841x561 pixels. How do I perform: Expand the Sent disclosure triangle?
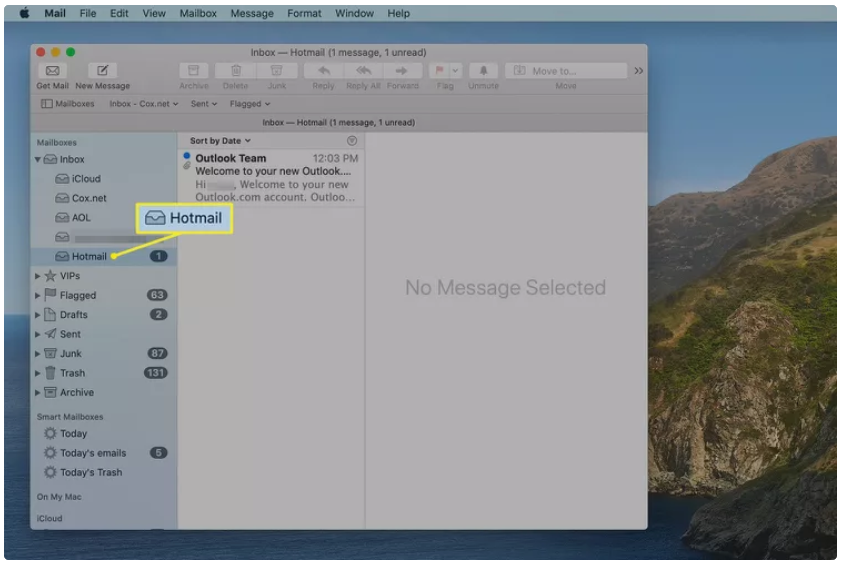(x=38, y=334)
